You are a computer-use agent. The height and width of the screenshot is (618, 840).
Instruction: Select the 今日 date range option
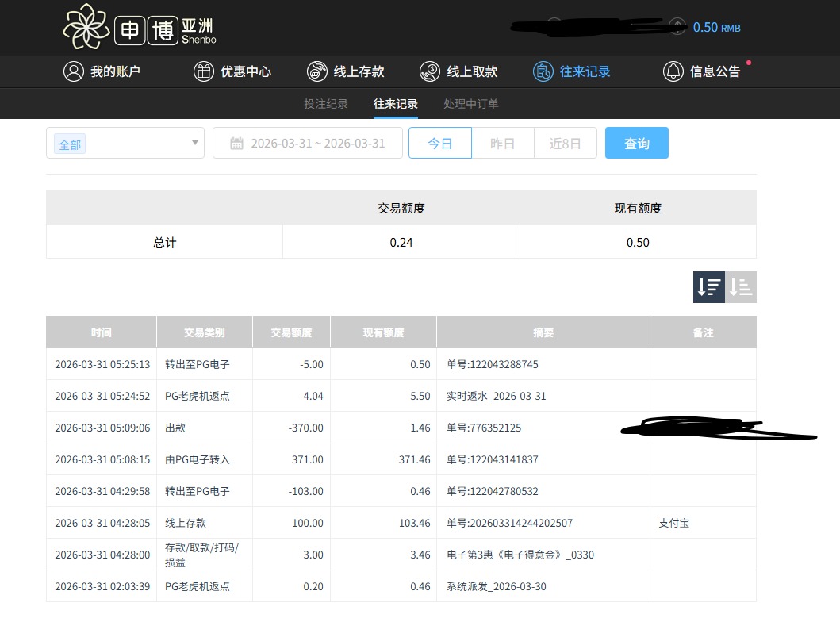coord(440,144)
